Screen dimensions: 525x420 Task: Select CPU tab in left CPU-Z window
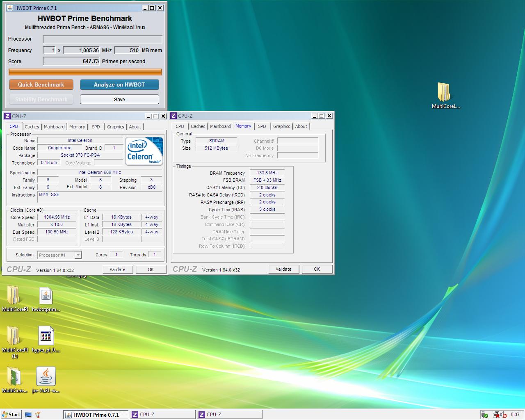(x=14, y=127)
